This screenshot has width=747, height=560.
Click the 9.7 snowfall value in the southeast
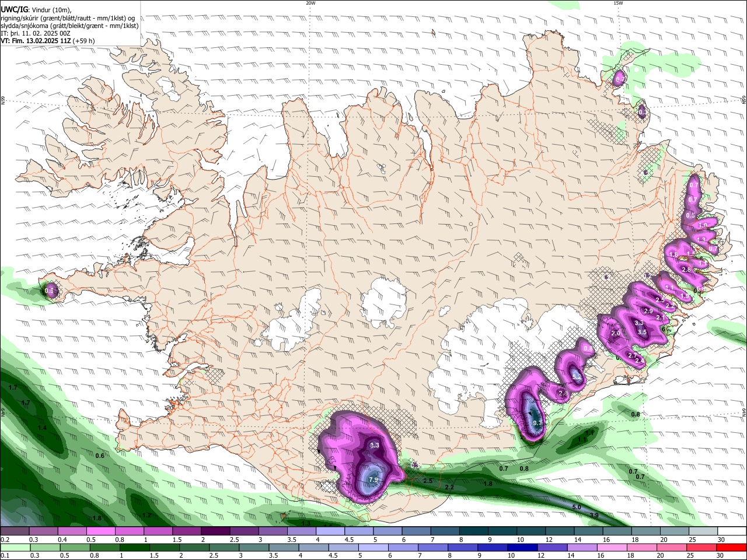tap(538, 423)
